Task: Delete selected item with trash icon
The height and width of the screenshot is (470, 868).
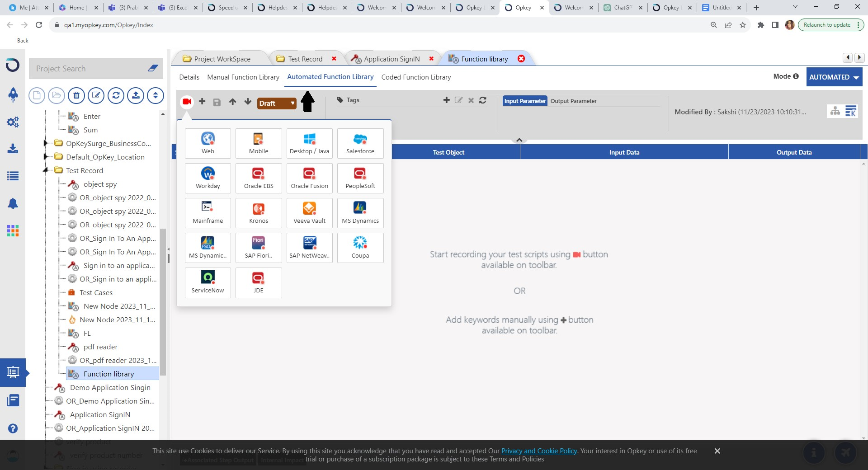Action: click(76, 95)
